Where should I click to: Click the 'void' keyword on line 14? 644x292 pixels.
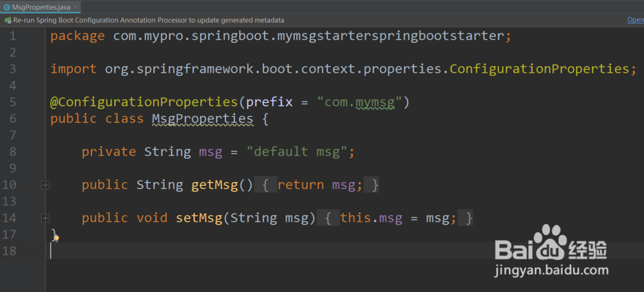pos(152,218)
